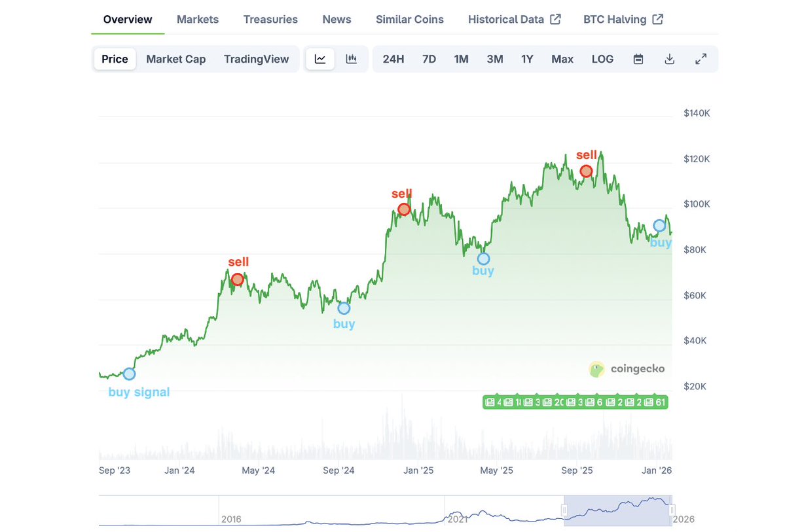Select the Price chart mode
This screenshot has width=785, height=532.
pos(115,59)
